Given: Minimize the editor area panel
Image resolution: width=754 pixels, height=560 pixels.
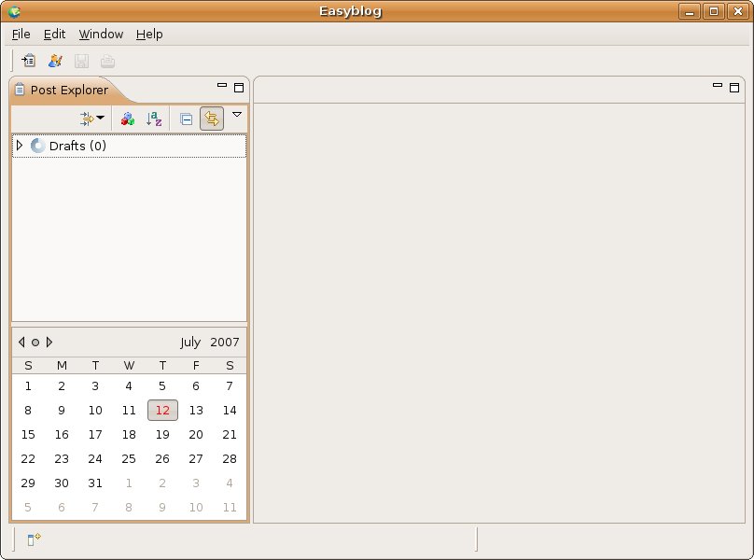Looking at the screenshot, I should point(718,86).
